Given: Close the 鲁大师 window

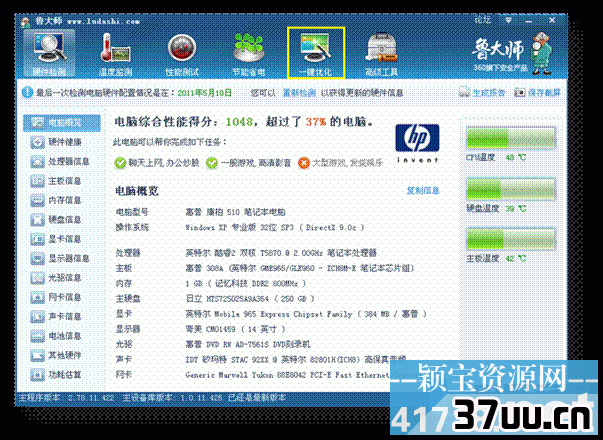Looking at the screenshot, I should coord(552,20).
